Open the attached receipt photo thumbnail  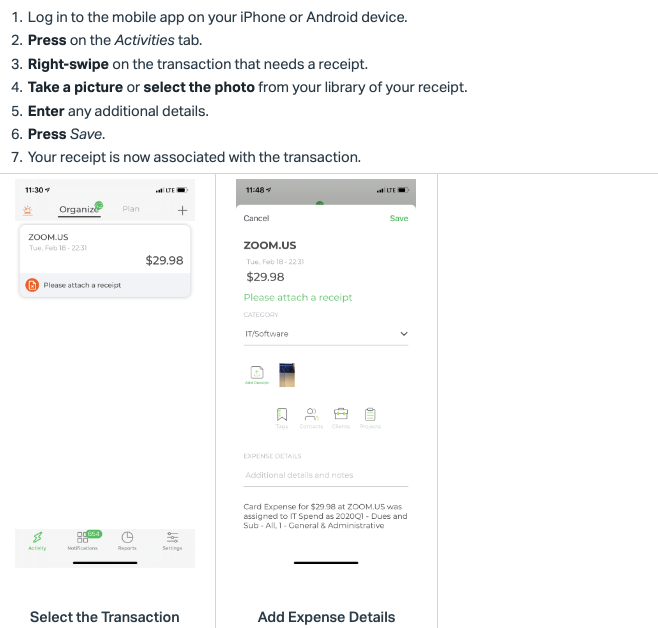click(x=287, y=375)
